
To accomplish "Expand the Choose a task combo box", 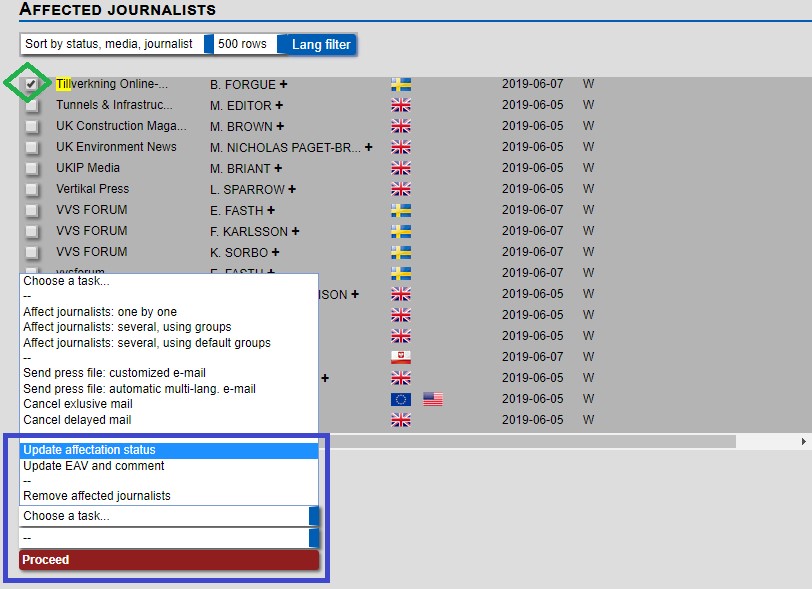I will [x=168, y=516].
